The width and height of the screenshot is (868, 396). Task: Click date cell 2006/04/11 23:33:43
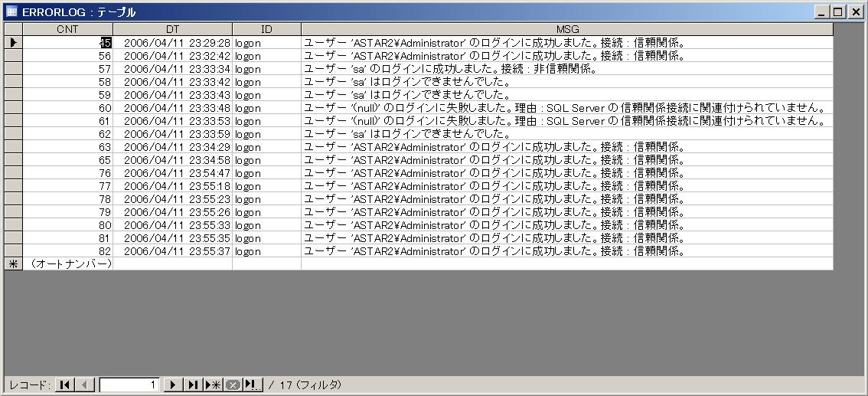173,95
